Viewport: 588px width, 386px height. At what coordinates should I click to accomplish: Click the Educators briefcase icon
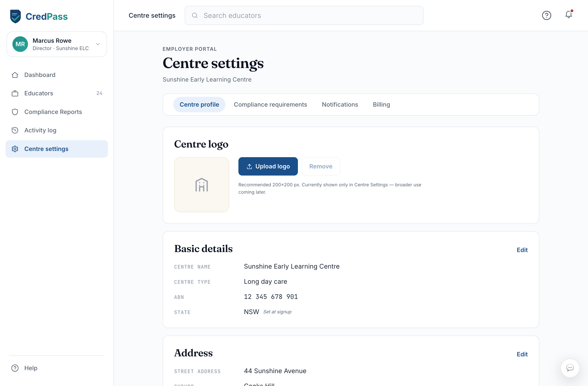point(15,94)
